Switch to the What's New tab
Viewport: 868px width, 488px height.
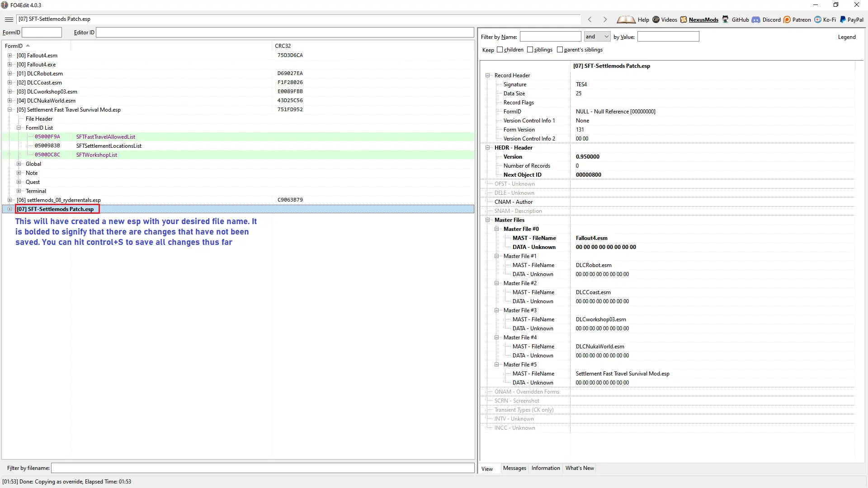pyautogui.click(x=580, y=468)
